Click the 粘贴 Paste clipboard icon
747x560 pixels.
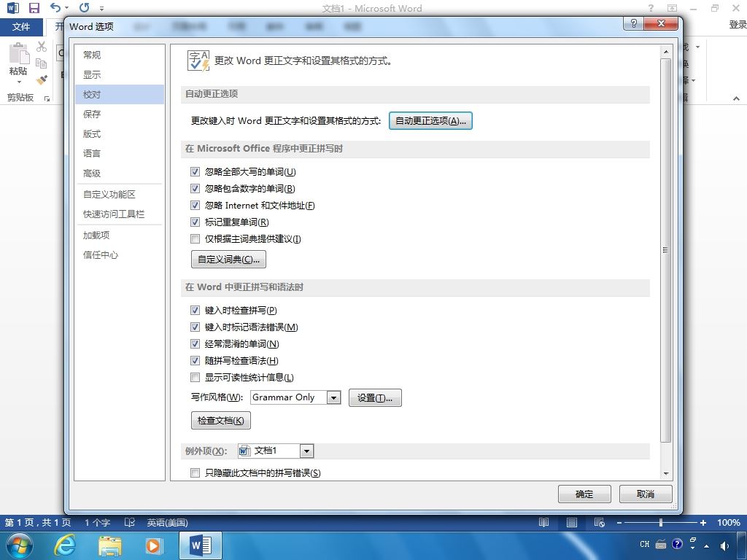click(x=18, y=53)
